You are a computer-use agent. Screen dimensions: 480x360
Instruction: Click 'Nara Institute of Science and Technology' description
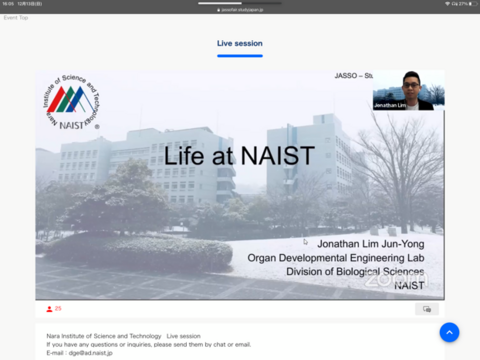click(x=104, y=336)
